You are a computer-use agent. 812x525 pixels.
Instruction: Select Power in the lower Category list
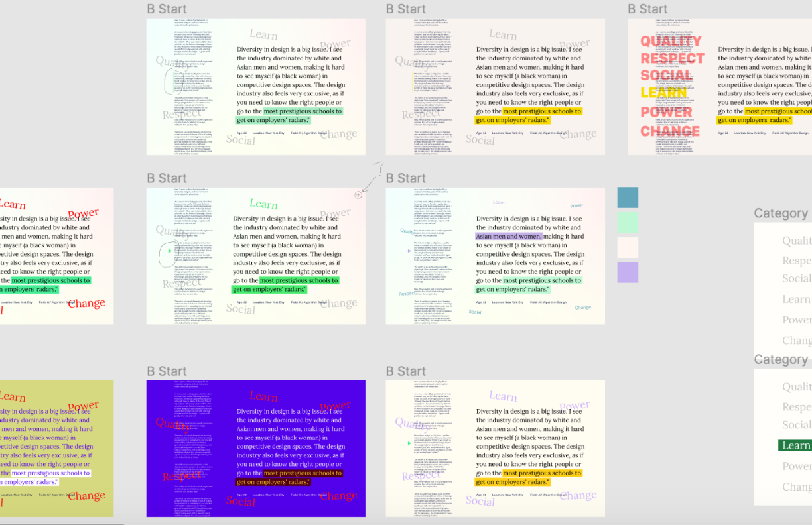pyautogui.click(x=797, y=466)
